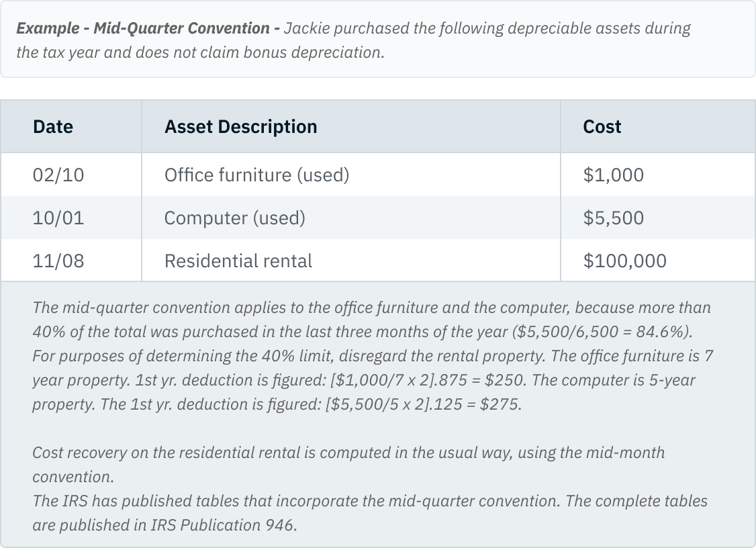Screen dimensions: 756x548
Task: Click the "Residential rental" cell
Action: [238, 261]
